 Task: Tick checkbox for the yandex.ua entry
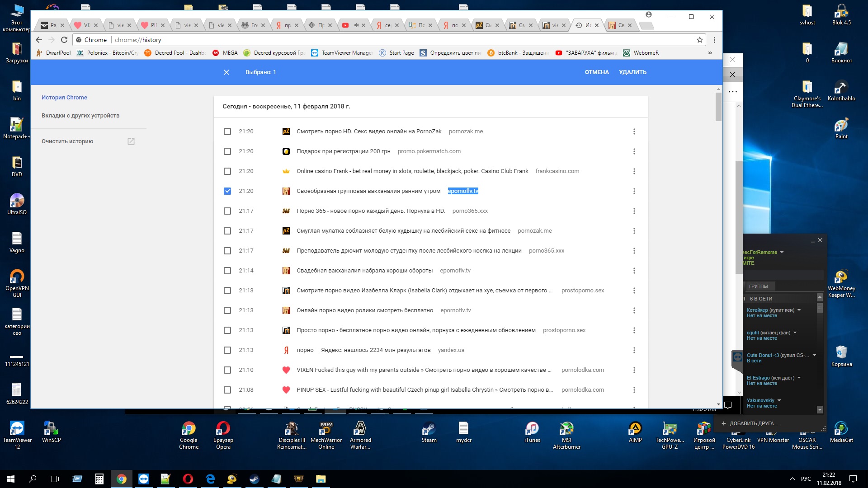(x=227, y=350)
